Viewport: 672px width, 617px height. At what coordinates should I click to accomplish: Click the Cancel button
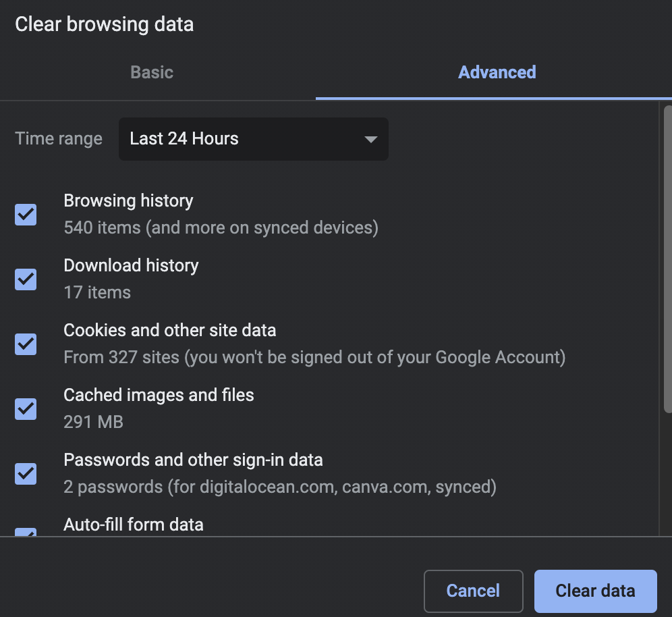[473, 591]
